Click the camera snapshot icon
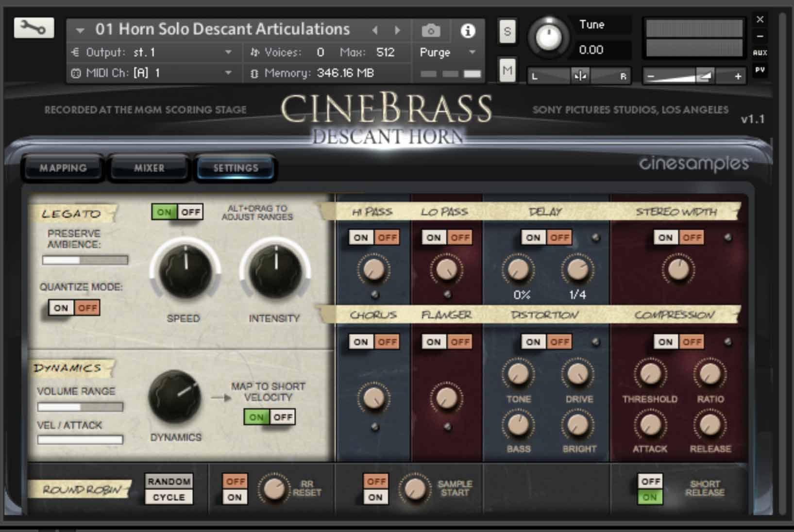 click(431, 30)
